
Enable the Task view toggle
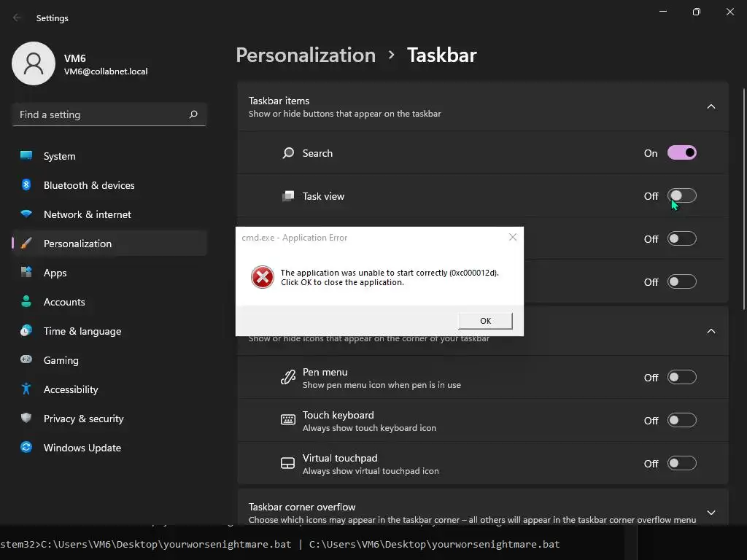(x=682, y=195)
